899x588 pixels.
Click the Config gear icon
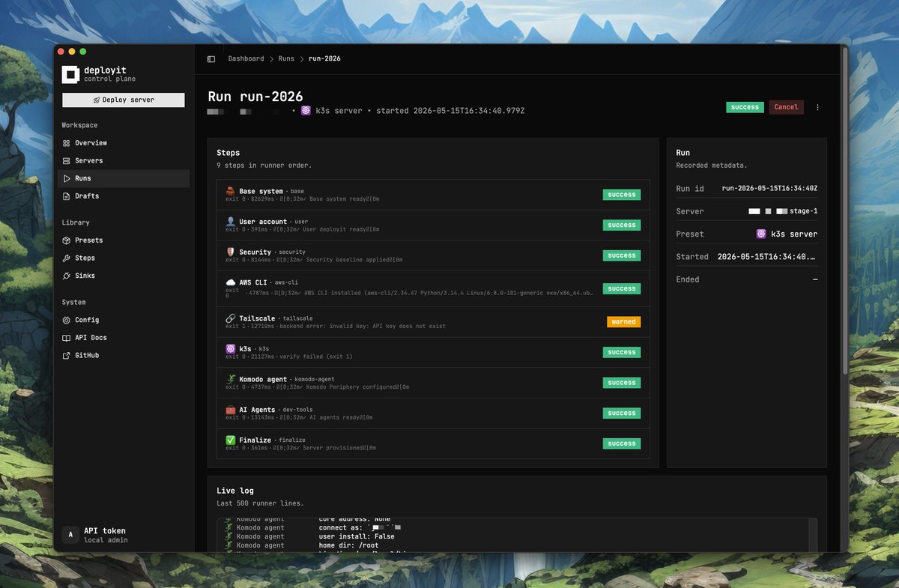click(x=67, y=320)
